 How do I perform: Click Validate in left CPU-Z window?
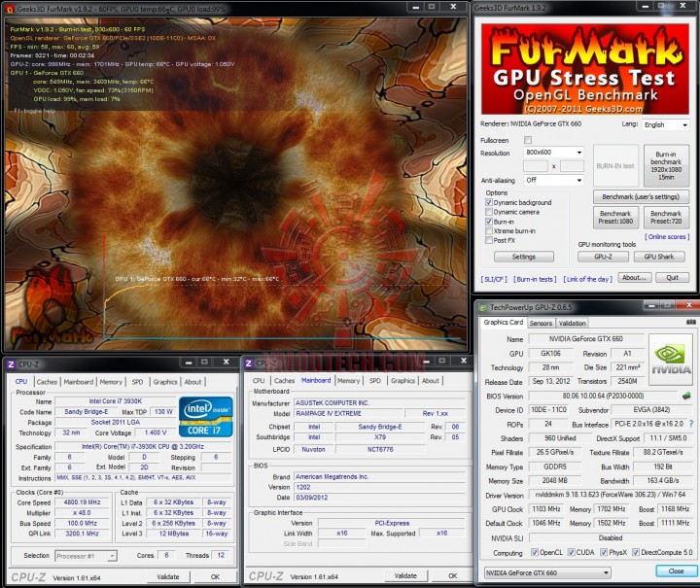point(168,577)
